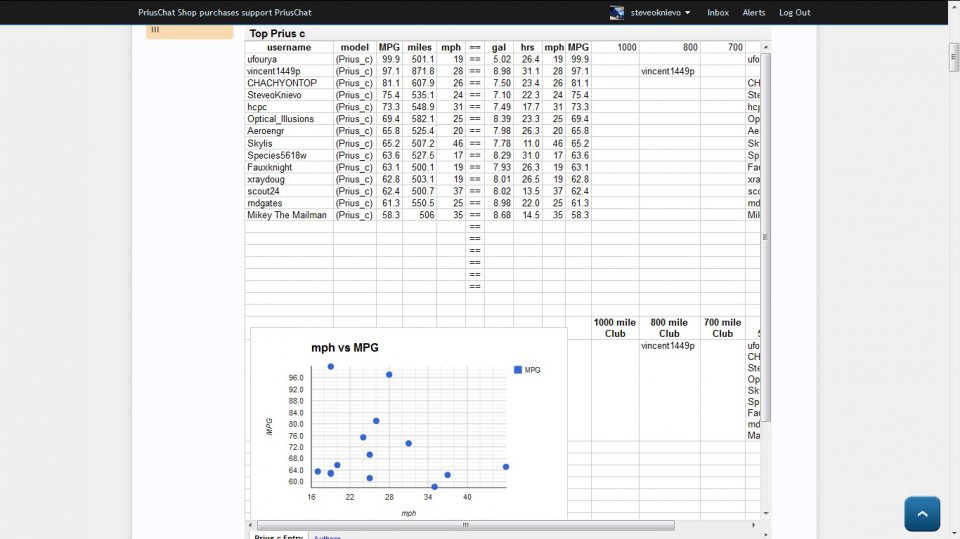Click the spreadsheet scroll up arrow

tap(767, 45)
